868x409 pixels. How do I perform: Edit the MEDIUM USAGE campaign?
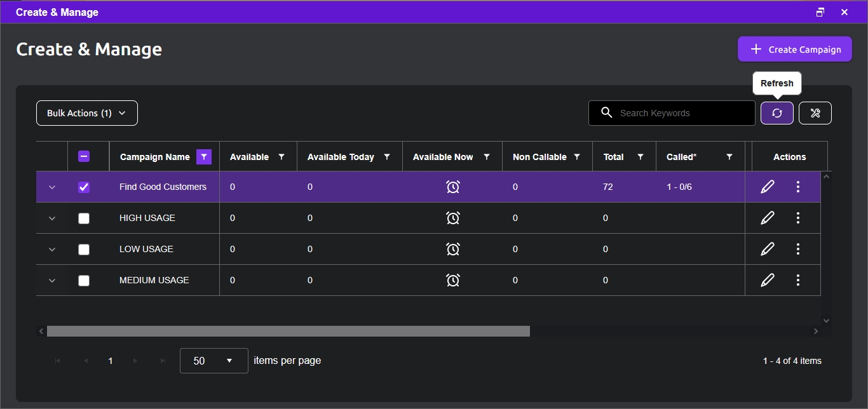767,280
